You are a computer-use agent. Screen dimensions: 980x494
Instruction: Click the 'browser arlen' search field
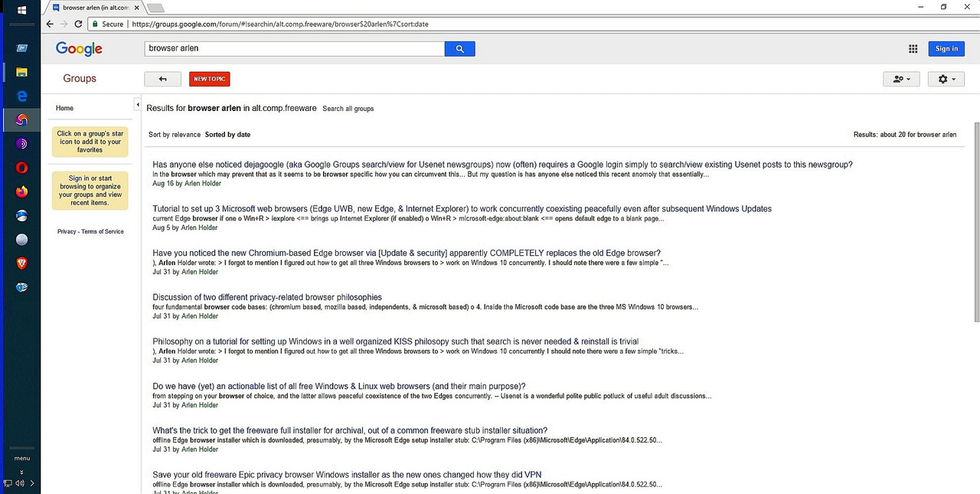[295, 48]
